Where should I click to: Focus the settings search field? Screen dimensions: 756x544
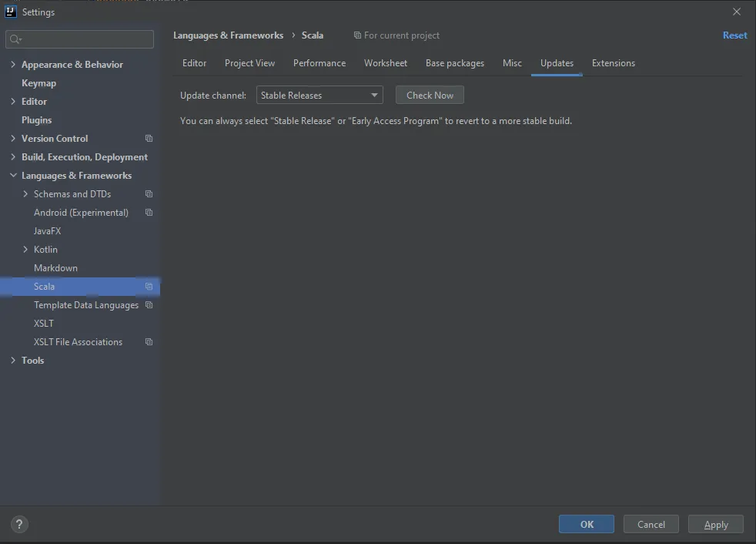[79, 39]
